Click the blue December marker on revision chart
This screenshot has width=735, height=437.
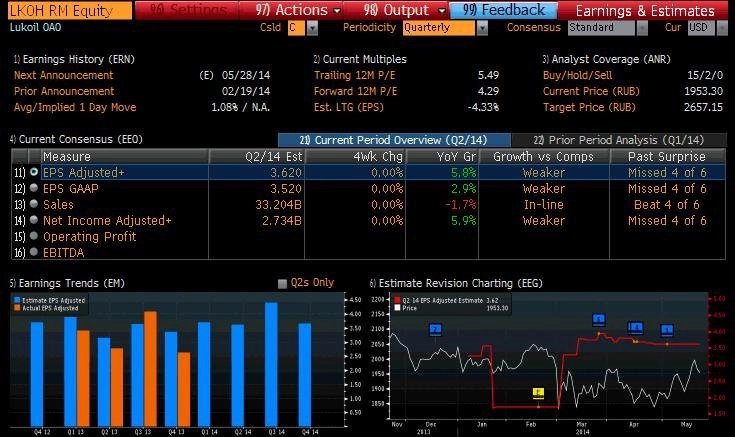point(435,330)
